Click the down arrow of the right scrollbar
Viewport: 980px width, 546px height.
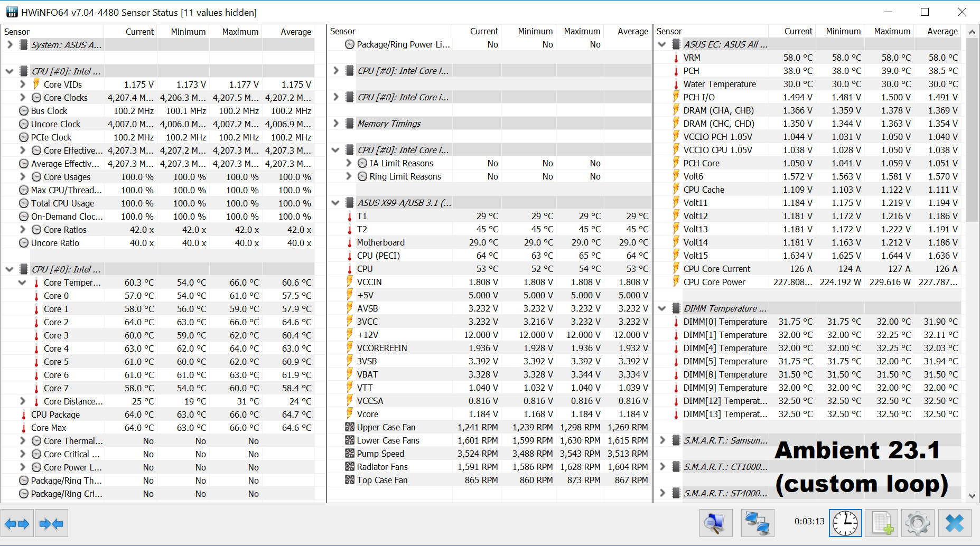(972, 496)
